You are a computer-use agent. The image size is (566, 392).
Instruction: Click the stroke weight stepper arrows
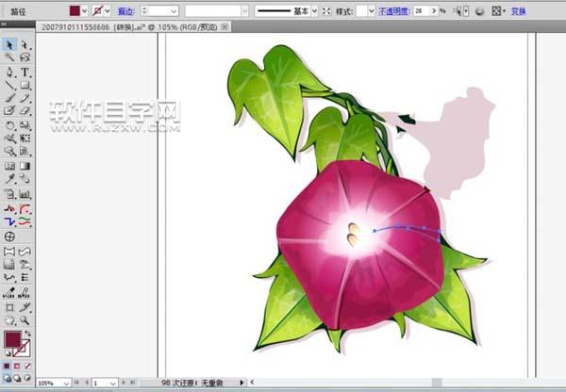tap(144, 11)
